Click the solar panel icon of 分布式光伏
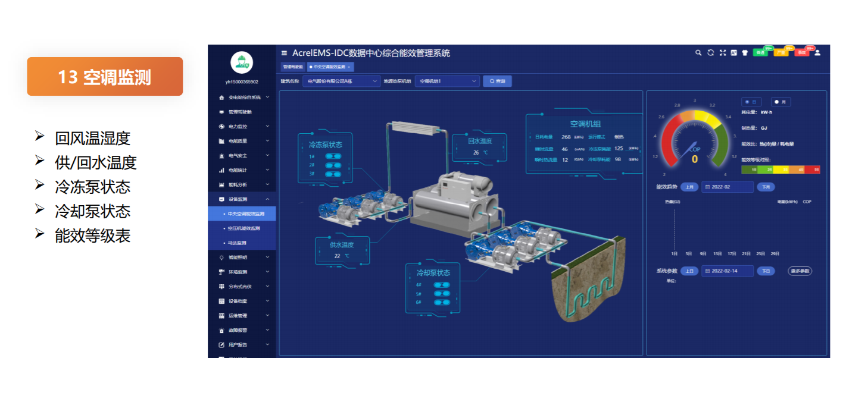The width and height of the screenshot is (868, 405). (x=221, y=286)
